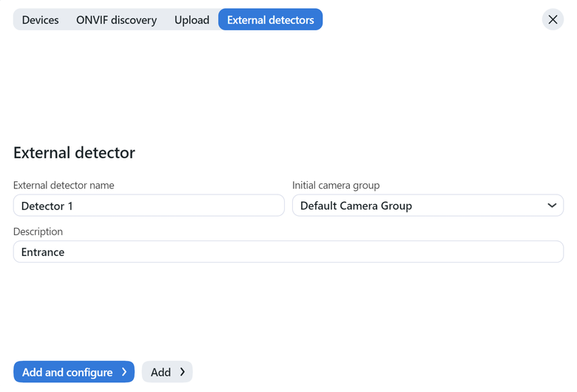Click the Detector 1 text in name field
577x392 pixels.
(47, 206)
